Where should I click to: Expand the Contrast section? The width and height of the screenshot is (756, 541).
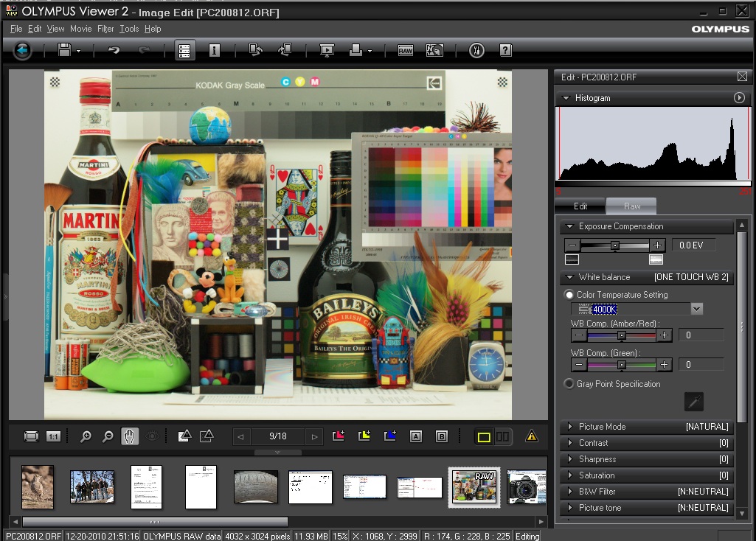[x=570, y=443]
